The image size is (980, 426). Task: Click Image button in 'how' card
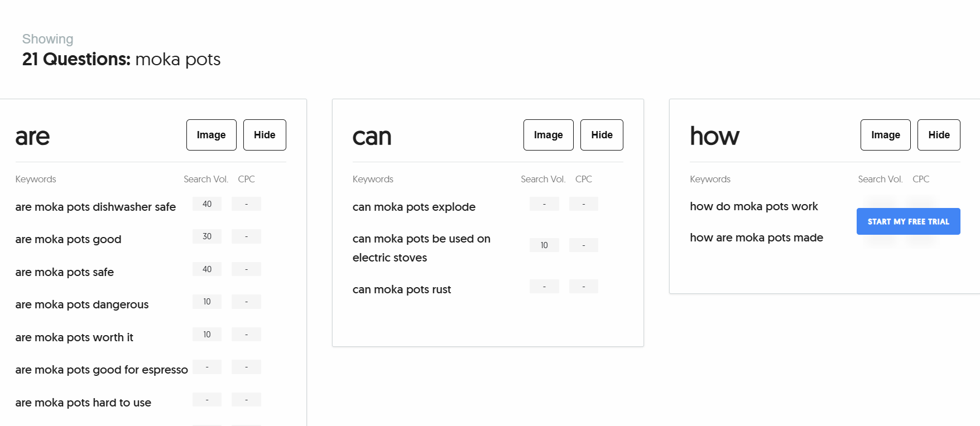pos(885,135)
